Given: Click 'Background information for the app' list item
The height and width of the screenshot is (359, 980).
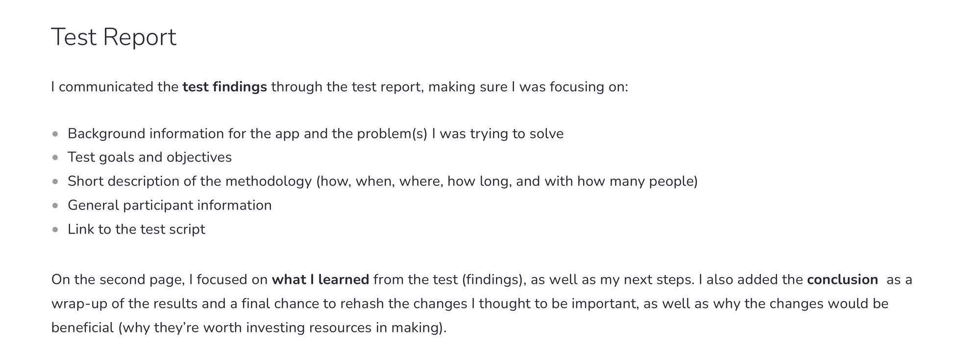Looking at the screenshot, I should [x=316, y=134].
